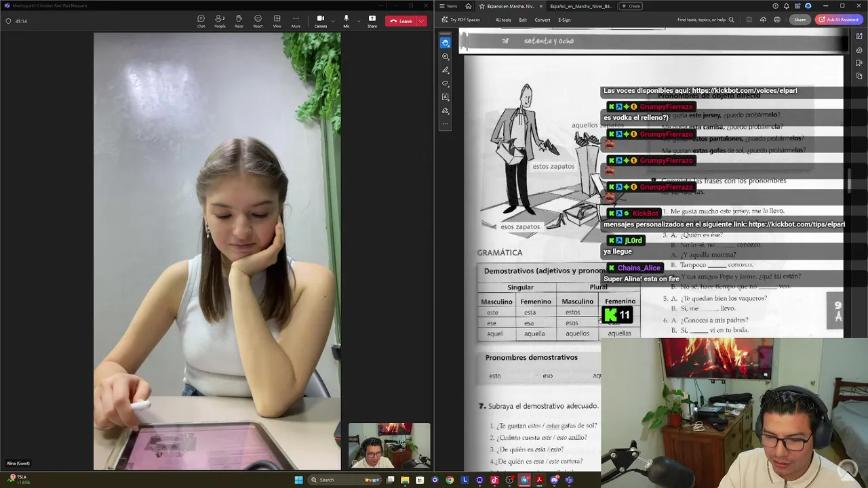The height and width of the screenshot is (488, 868).
Task: Open the Convert menu in Acrobat
Action: 542,20
